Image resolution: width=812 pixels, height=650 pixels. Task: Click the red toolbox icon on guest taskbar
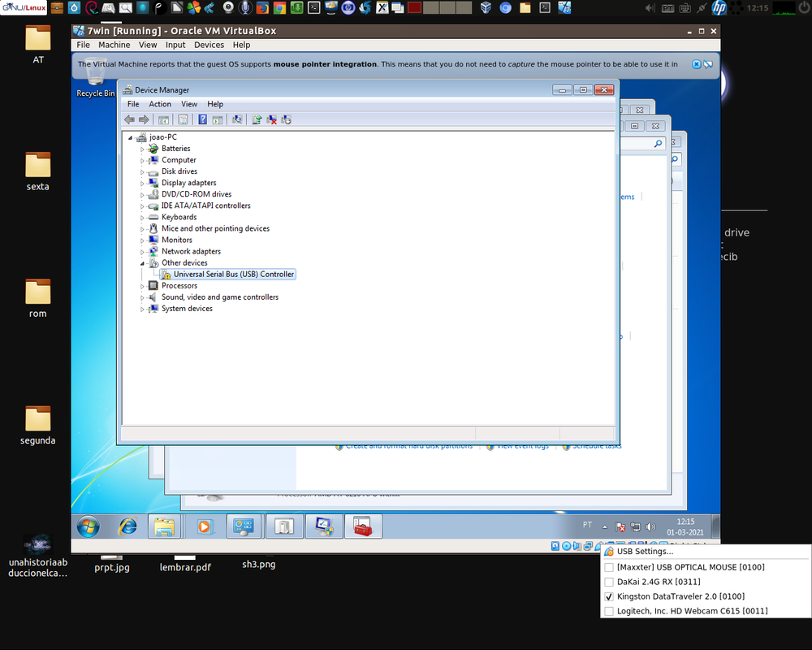pyautogui.click(x=363, y=526)
